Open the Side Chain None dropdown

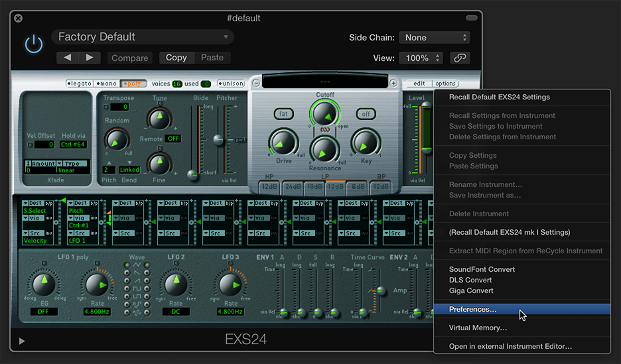tap(435, 38)
